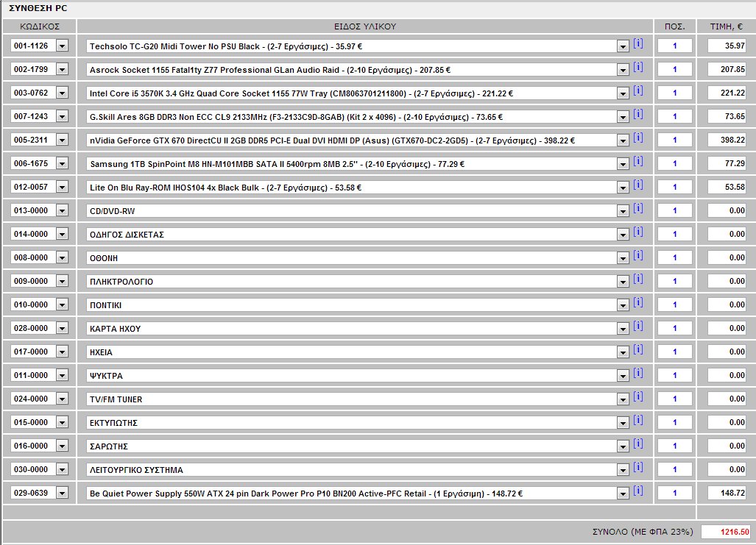Expand the ΠΟΝΤΙΚΙ product dropdown
This screenshot has height=545, width=756.
(623, 305)
